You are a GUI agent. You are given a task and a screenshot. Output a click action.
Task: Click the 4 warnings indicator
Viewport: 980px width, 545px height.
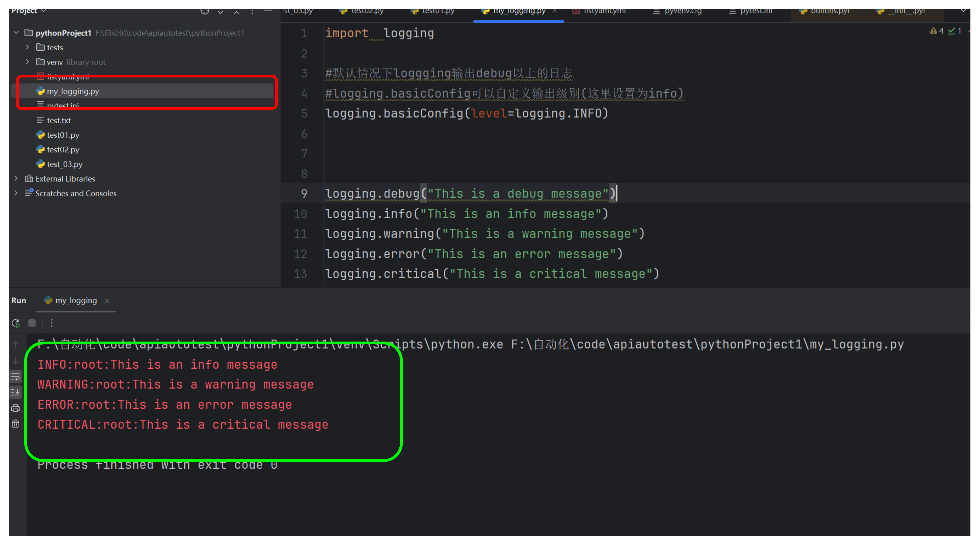click(x=936, y=31)
